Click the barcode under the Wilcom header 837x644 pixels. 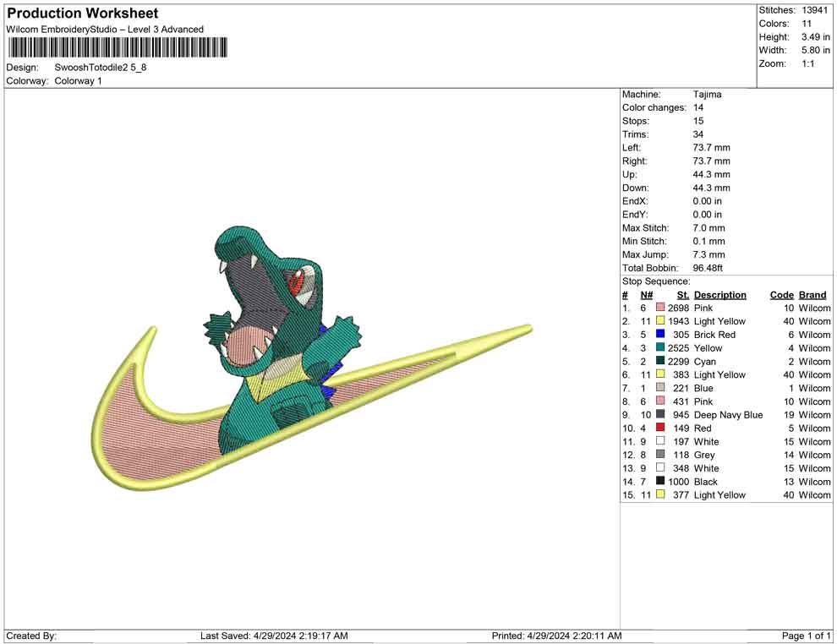click(117, 47)
